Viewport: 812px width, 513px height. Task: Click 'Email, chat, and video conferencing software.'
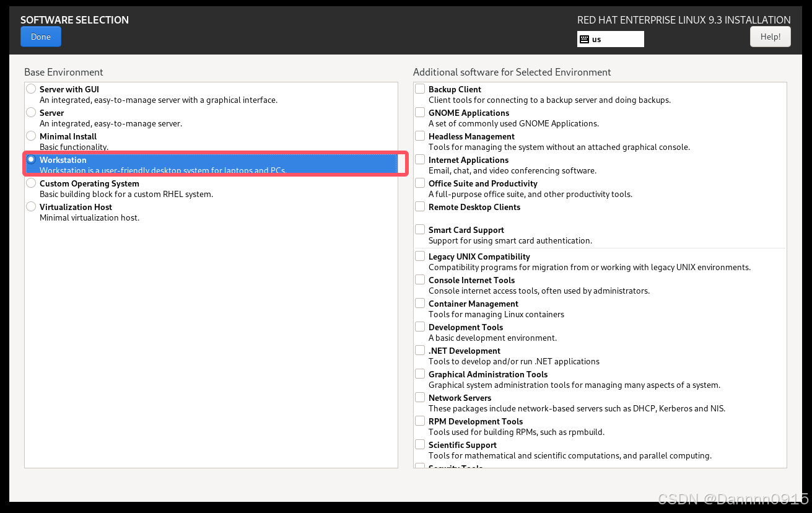tap(512, 170)
